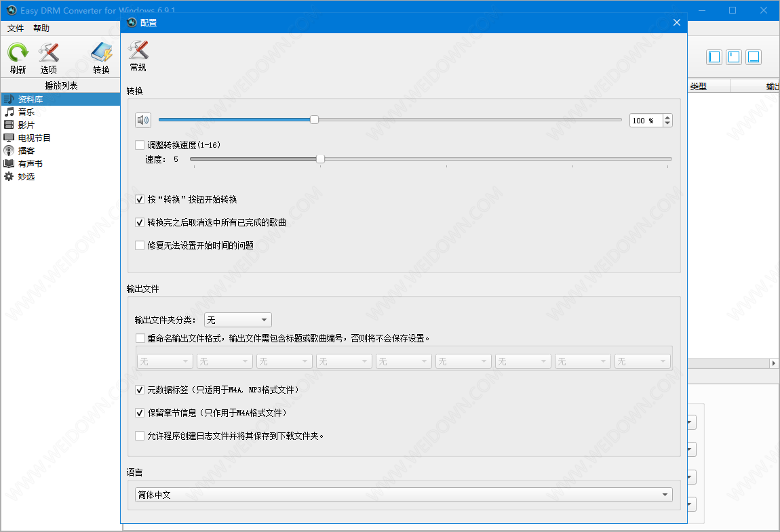This screenshot has width=780, height=532.
Task: Select 资料库 library in playlist
Action: pos(60,99)
